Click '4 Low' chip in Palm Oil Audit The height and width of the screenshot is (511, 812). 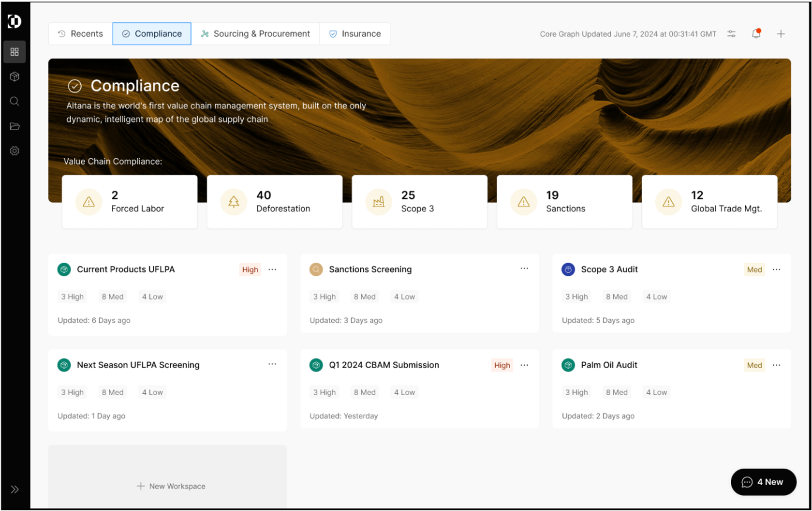tap(657, 392)
